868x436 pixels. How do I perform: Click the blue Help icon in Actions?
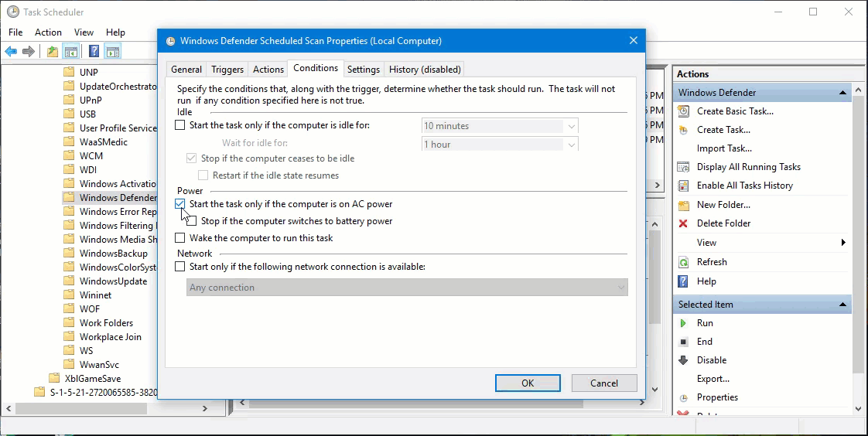click(684, 281)
